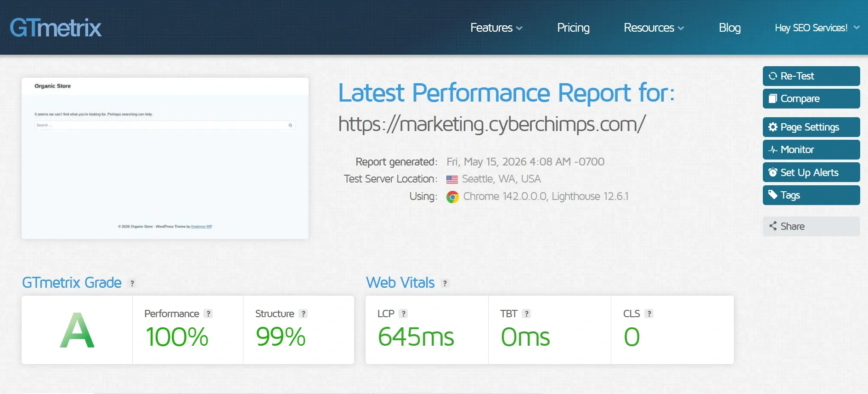Open Page Settings
868x394 pixels.
pyautogui.click(x=812, y=127)
